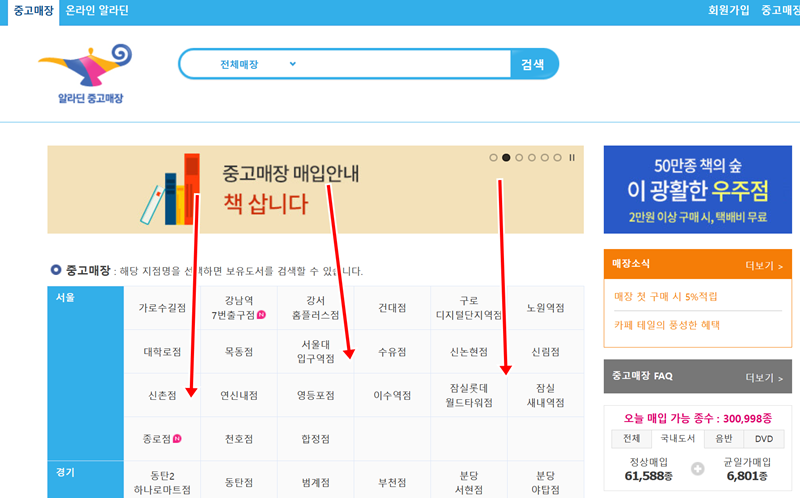Switch to the 온라인 알라딘 tab

tap(97, 11)
